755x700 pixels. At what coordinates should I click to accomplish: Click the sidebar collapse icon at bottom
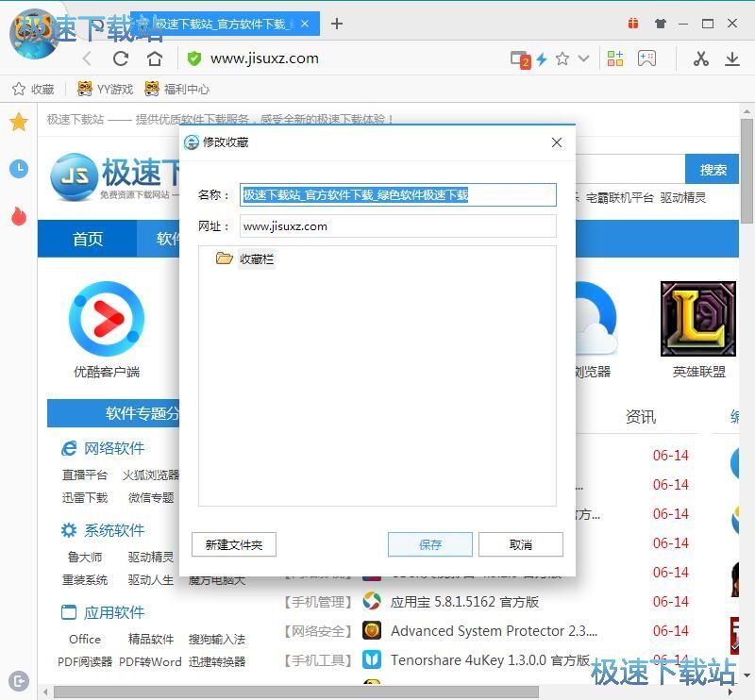point(19,680)
